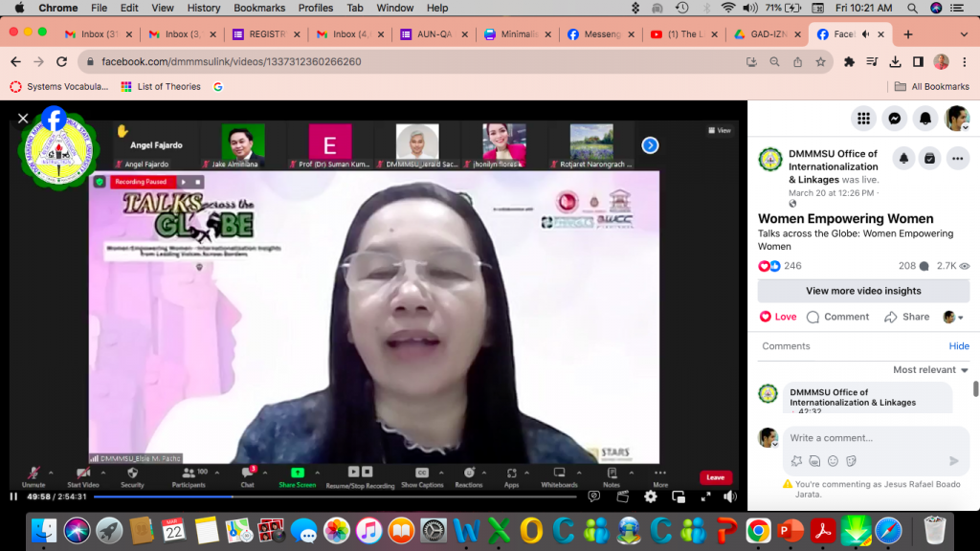Open the Facebook menu grid
This screenshot has width=980, height=551.
[864, 118]
